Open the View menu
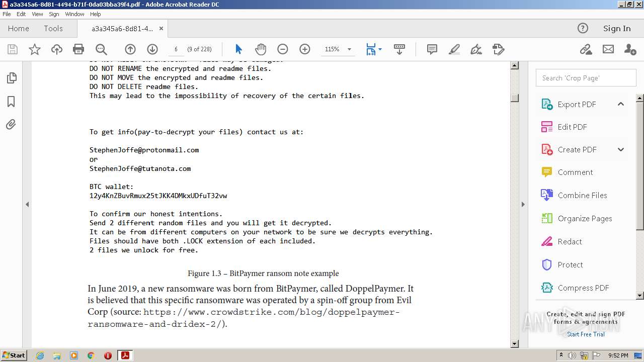This screenshot has width=644, height=362. (x=37, y=14)
